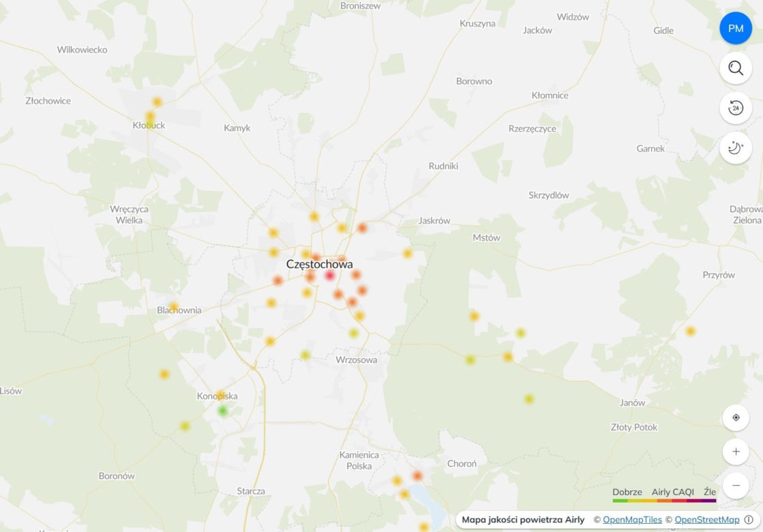763x532 pixels.
Task: Click the Kamienica Polska label
Action: coord(359,460)
